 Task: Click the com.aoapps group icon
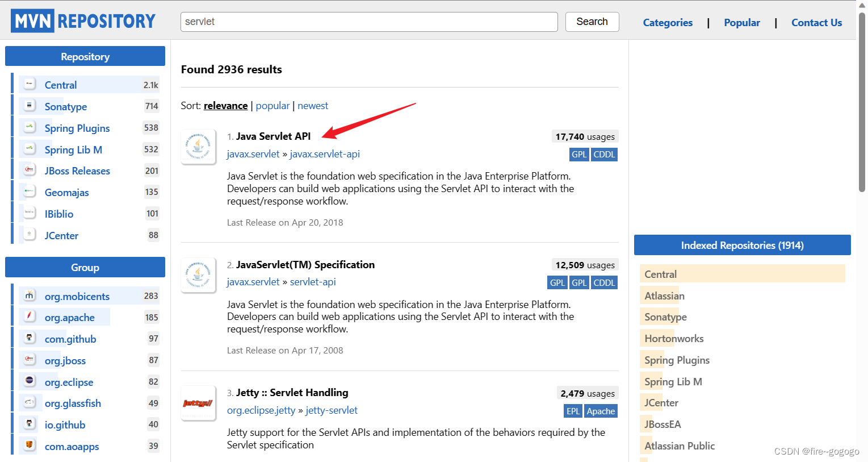click(x=30, y=446)
